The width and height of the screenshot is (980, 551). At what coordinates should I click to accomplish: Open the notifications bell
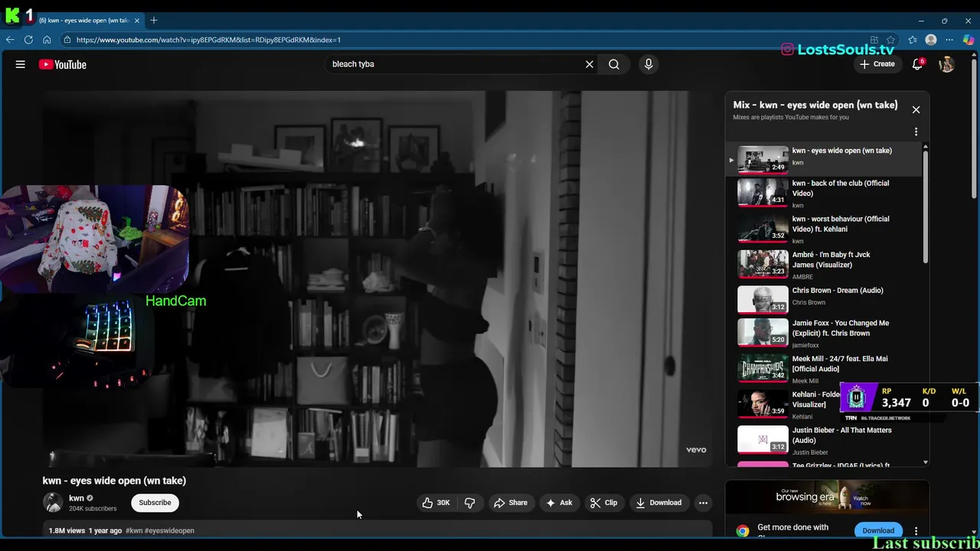[917, 64]
